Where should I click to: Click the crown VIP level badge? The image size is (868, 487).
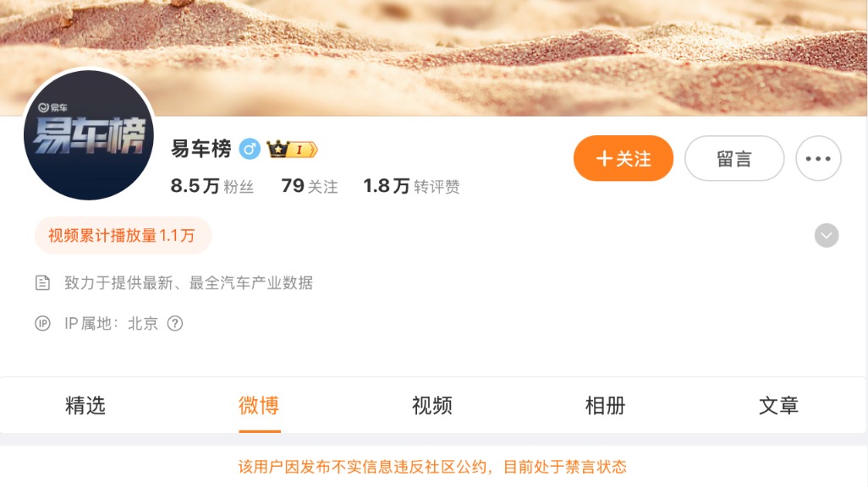point(292,149)
